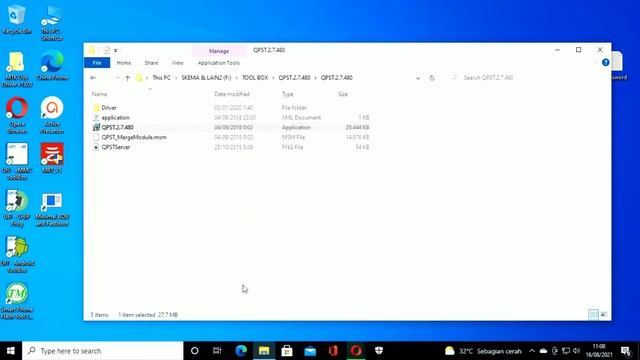This screenshot has width=640, height=360.
Task: Select the Driver folder icon
Action: click(x=96, y=108)
